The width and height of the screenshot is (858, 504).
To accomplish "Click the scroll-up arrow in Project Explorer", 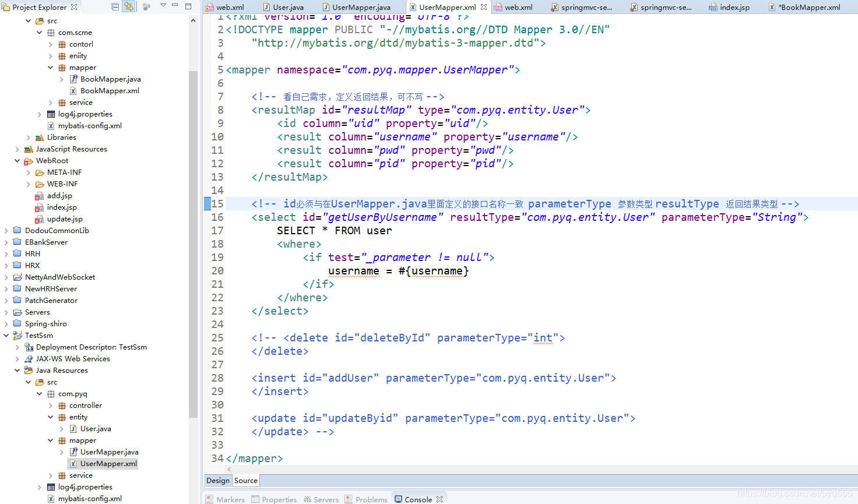I will (193, 20).
